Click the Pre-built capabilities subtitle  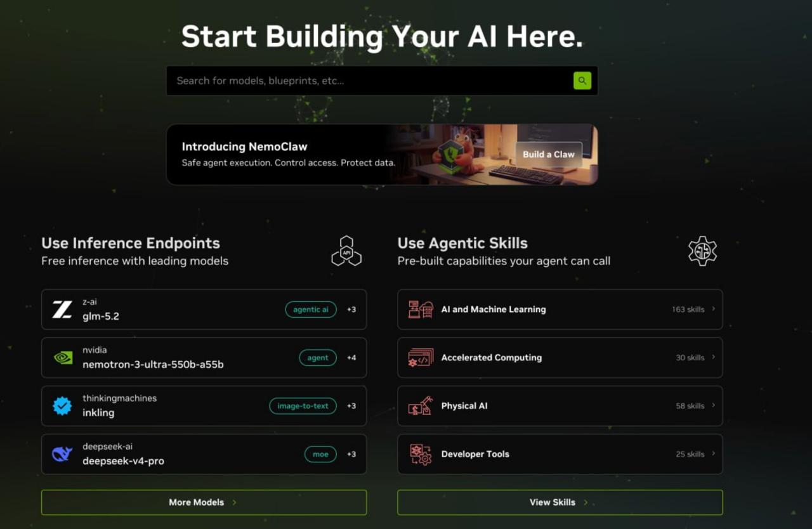coord(504,261)
